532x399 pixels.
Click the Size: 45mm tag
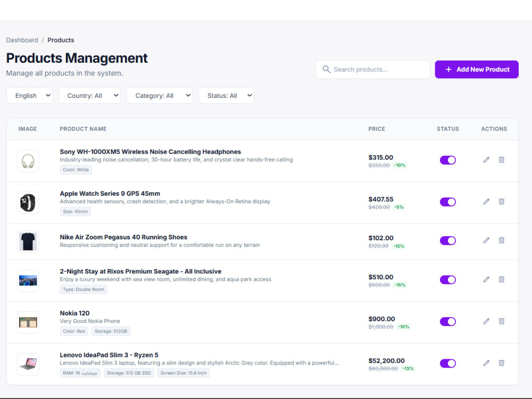click(76, 211)
